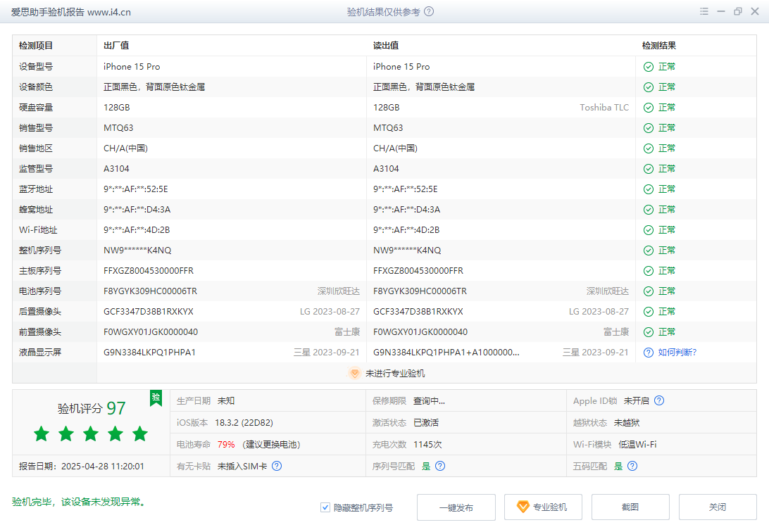Click the factory value CH/A(中国)
The image size is (769, 532).
(125, 148)
